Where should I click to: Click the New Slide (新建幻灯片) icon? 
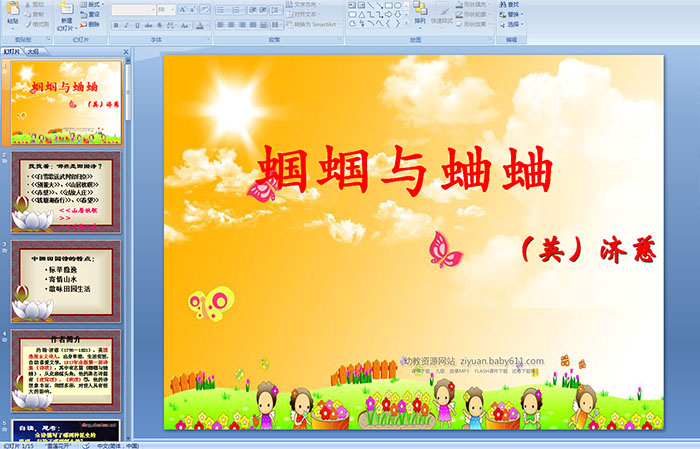click(67, 9)
